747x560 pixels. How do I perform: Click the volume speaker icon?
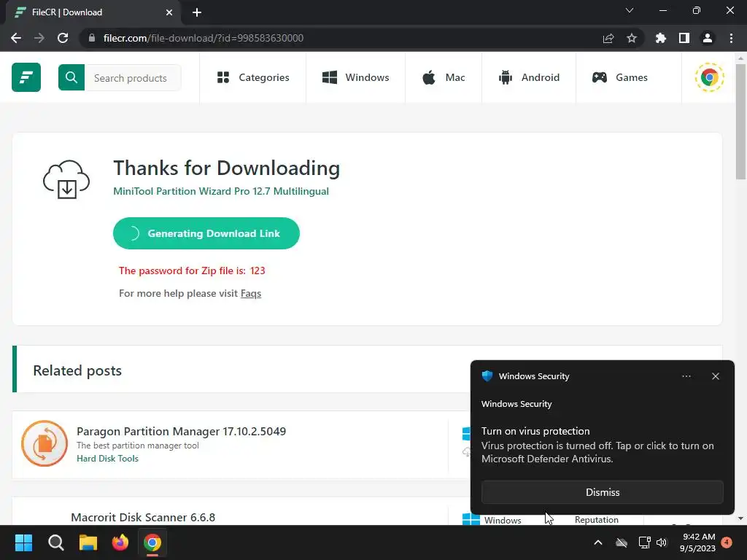662,542
